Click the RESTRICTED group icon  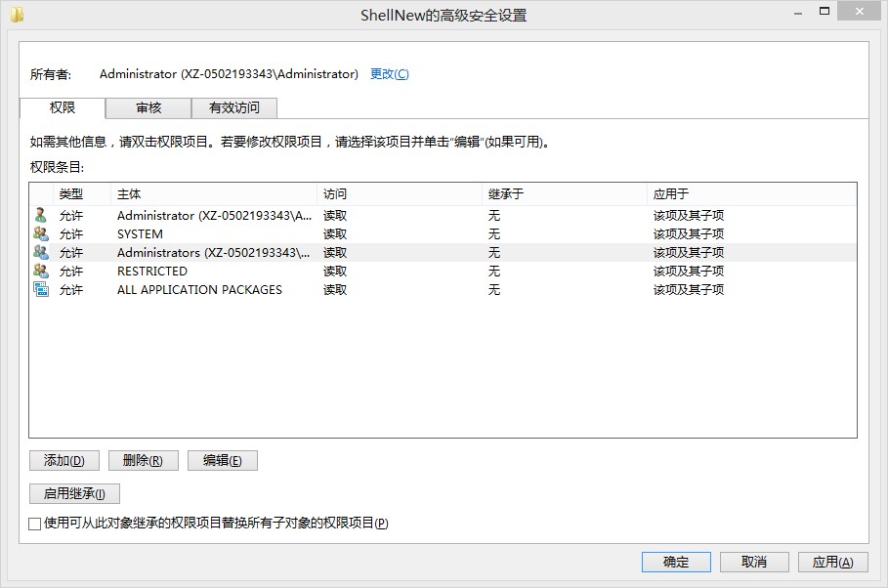coord(40,272)
